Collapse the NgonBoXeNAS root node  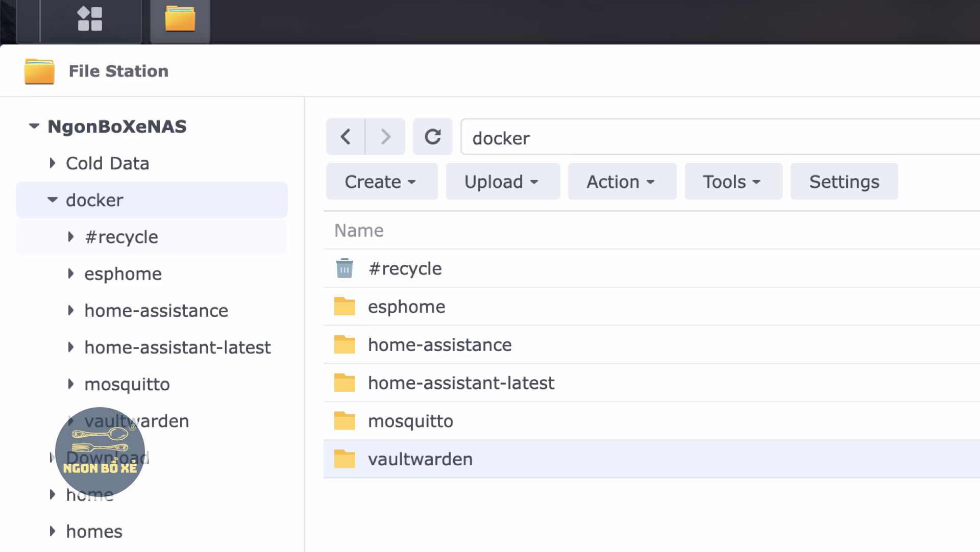click(x=34, y=126)
